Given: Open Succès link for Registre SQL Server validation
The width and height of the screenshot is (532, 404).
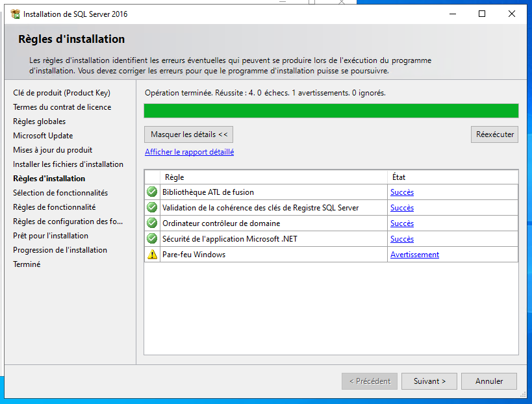Looking at the screenshot, I should pyautogui.click(x=402, y=208).
